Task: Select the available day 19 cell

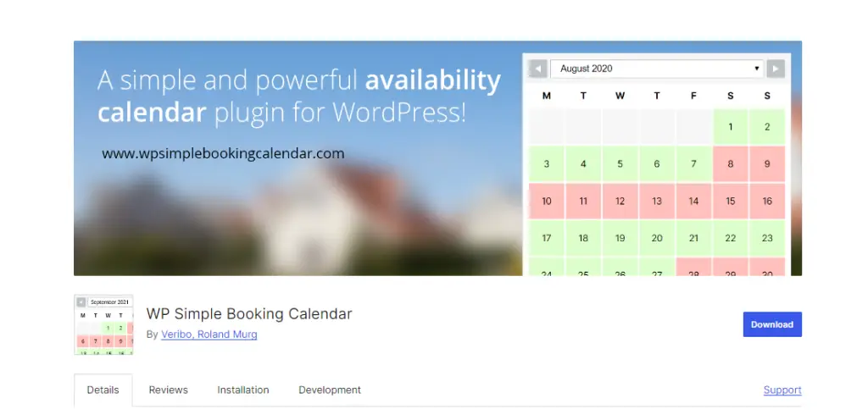Action: [x=620, y=238]
